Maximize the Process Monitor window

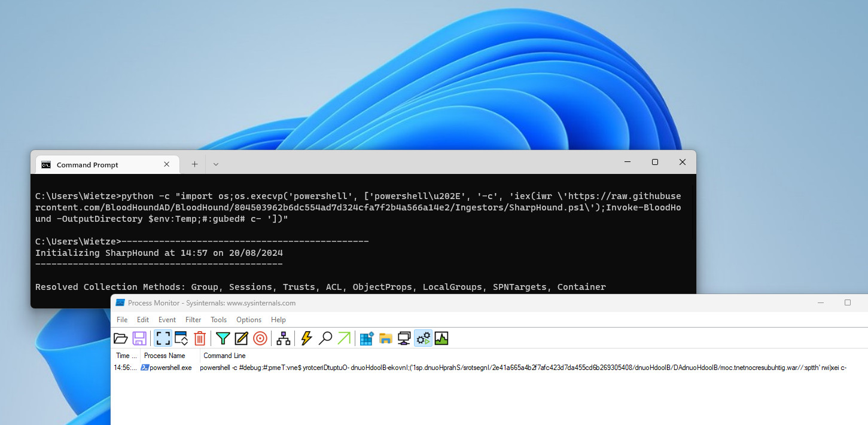click(847, 303)
